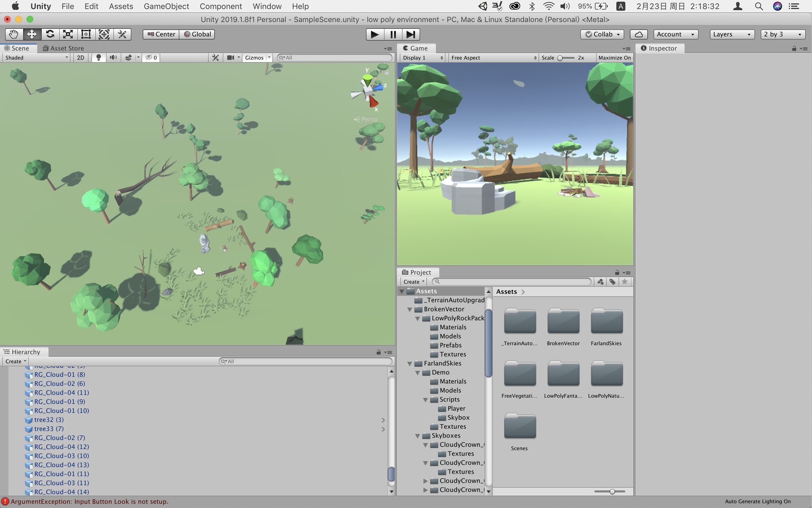Screen dimensions: 812x508
Task: Switch to Asset Store tab
Action: click(63, 48)
